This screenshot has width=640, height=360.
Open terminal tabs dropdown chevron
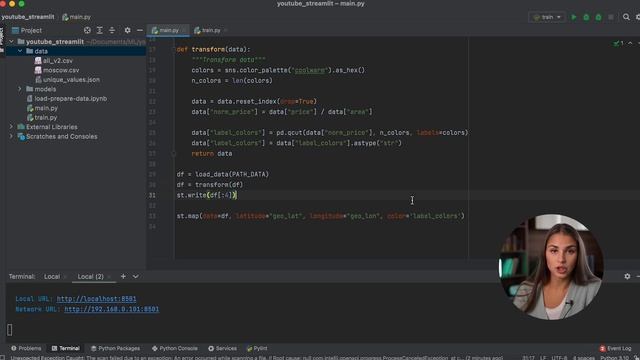[x=136, y=276]
